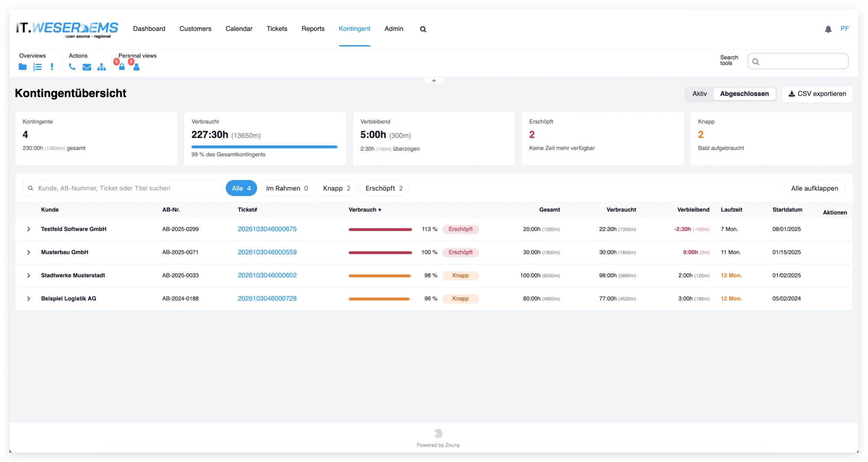This screenshot has width=868, height=462.
Task: Click the IT.WESER-EMS logo
Action: click(x=67, y=30)
